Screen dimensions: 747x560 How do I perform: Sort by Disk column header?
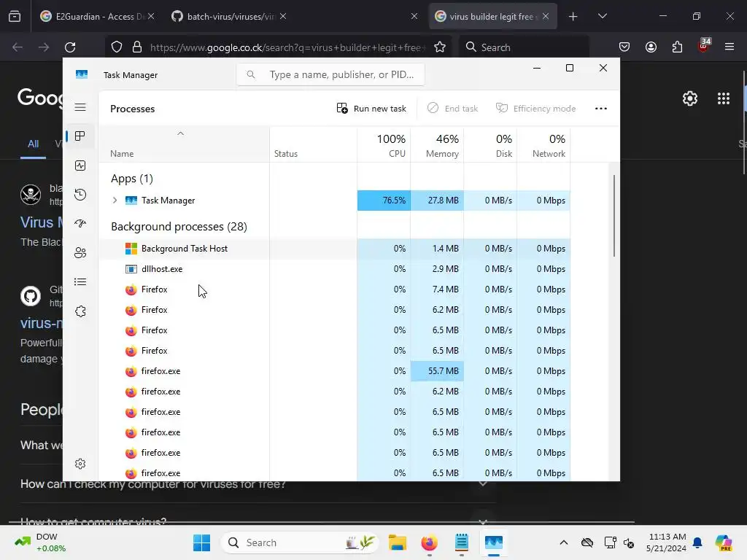point(491,145)
